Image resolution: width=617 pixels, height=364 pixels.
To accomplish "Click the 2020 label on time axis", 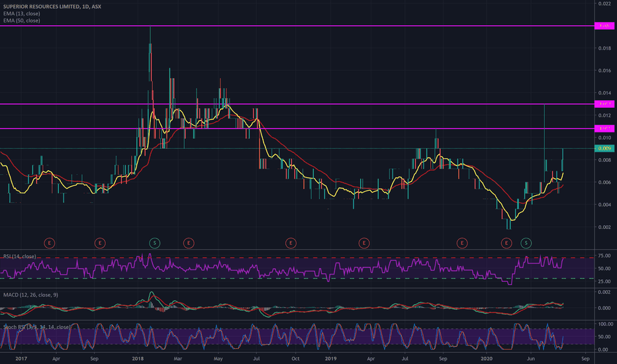I will click(x=487, y=359).
